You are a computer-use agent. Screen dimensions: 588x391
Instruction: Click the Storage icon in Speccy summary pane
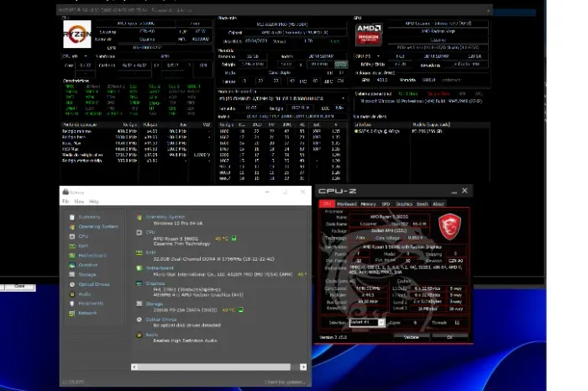(139, 304)
